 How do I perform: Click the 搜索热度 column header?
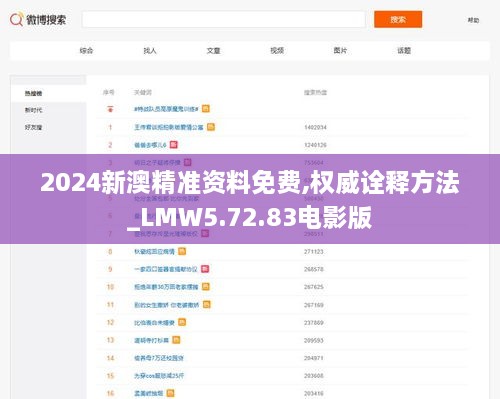315,92
